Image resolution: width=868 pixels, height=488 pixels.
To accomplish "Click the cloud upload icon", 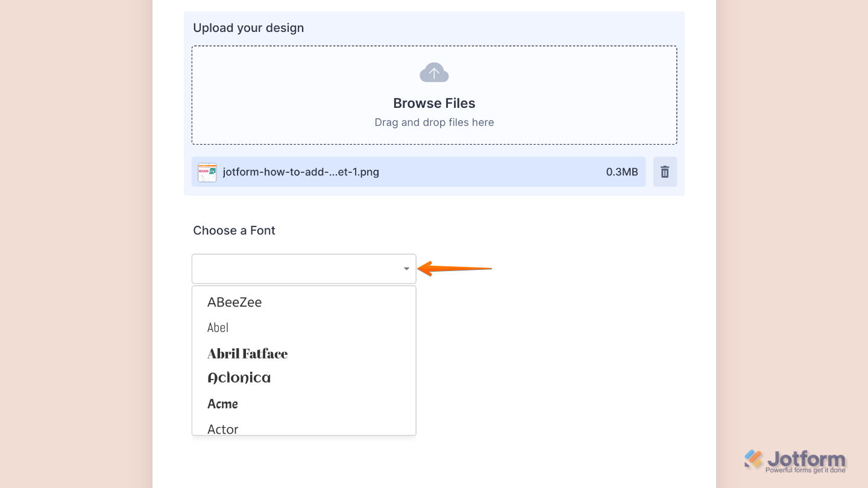I will 434,72.
